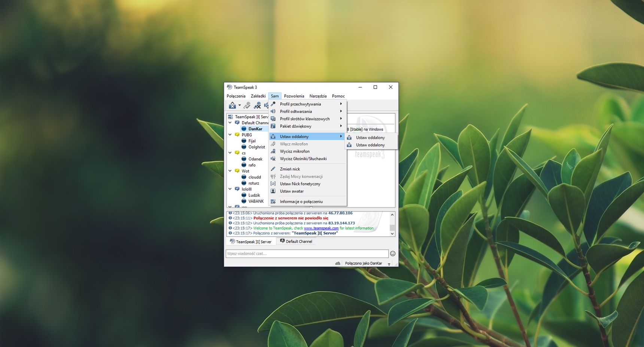Collapse the PUBG channel node
The height and width of the screenshot is (347, 644).
pyautogui.click(x=230, y=135)
